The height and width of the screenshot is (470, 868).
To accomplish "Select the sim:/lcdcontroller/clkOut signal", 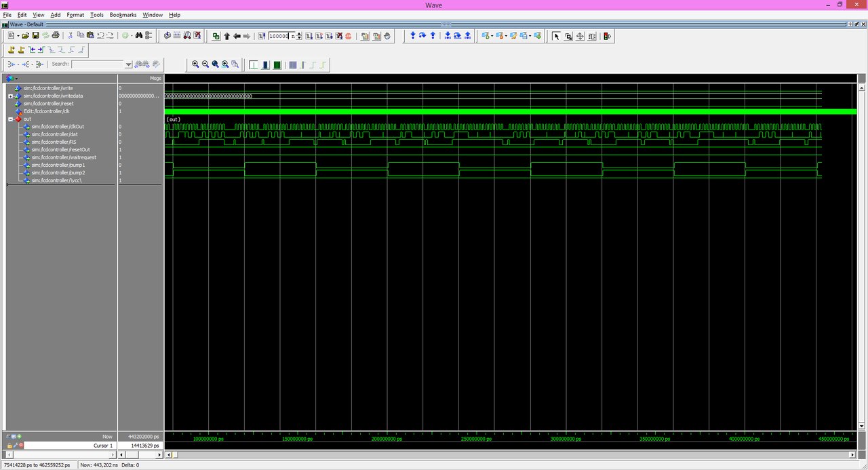I will tap(58, 127).
